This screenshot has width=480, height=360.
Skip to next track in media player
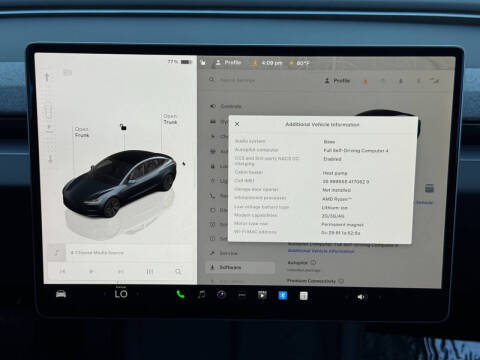121,271
